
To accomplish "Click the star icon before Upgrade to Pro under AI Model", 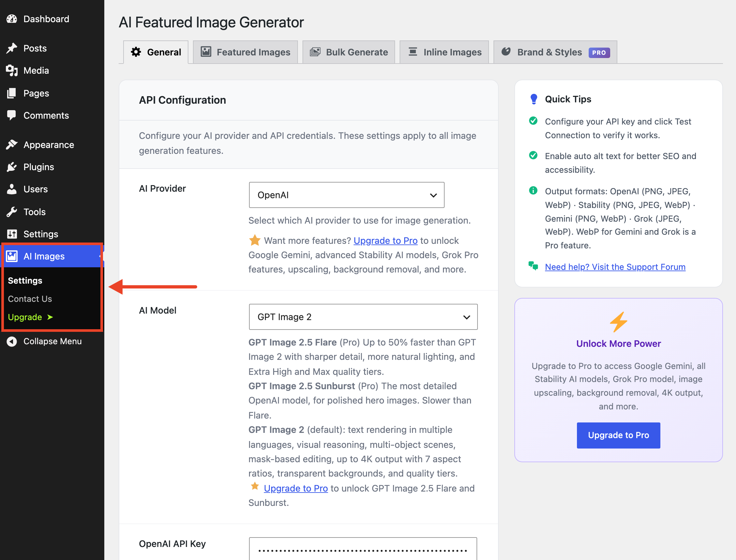I will click(x=255, y=486).
